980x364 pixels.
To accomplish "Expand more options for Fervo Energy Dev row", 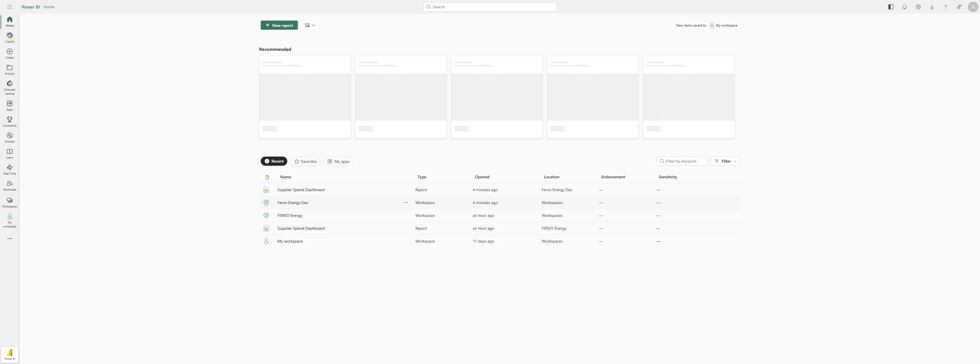I will tap(405, 203).
